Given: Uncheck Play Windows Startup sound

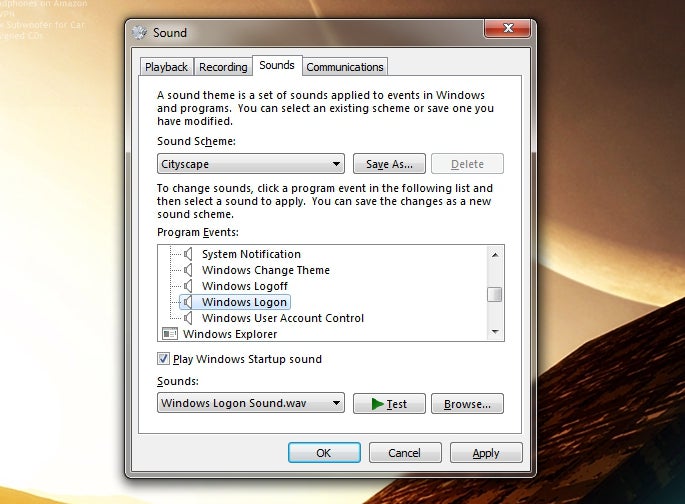Looking at the screenshot, I should point(163,359).
